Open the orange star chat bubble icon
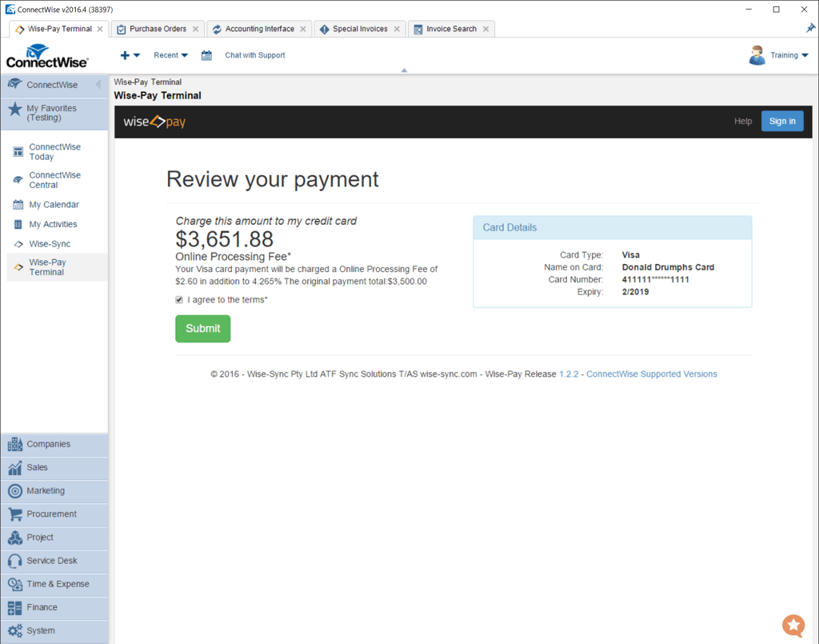 click(x=793, y=625)
